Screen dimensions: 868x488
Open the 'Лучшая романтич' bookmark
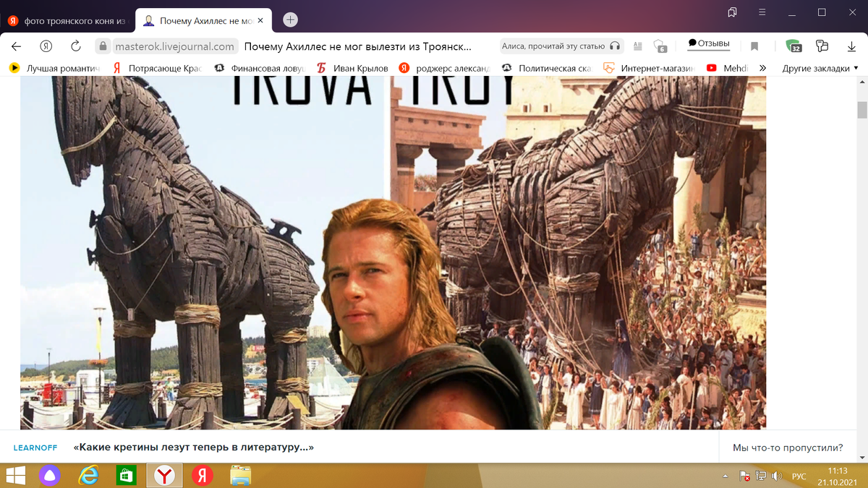[x=54, y=68]
